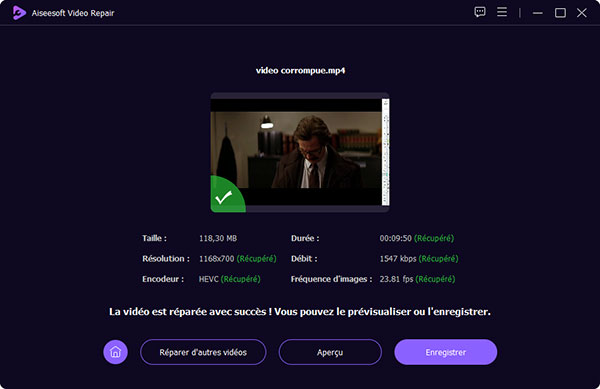600x389 pixels.
Task: Save the video with 'Enregistrer'
Action: point(446,352)
